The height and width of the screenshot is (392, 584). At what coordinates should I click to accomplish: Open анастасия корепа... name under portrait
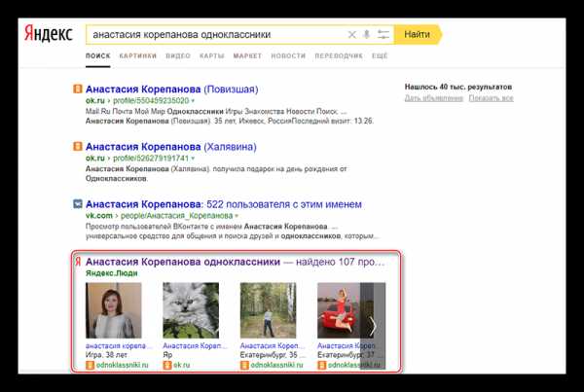pyautogui.click(x=119, y=346)
